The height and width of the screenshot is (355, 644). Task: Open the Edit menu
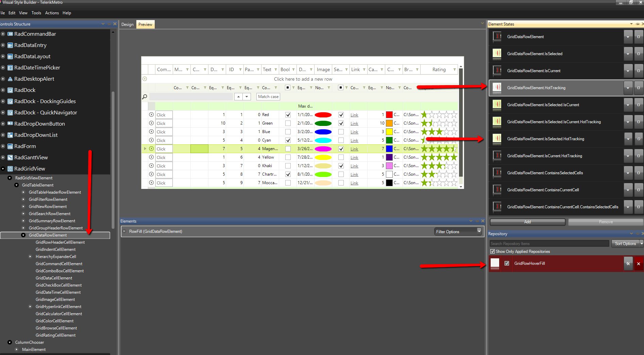12,13
